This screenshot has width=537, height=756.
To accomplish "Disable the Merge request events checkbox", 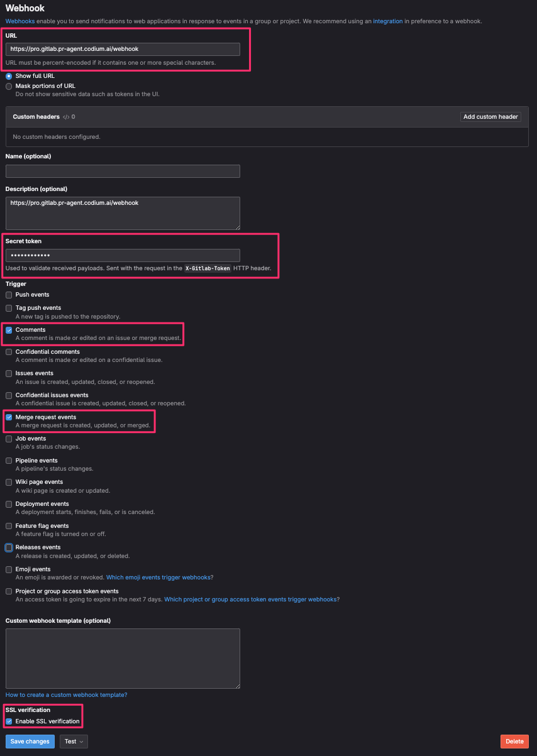I will click(9, 417).
